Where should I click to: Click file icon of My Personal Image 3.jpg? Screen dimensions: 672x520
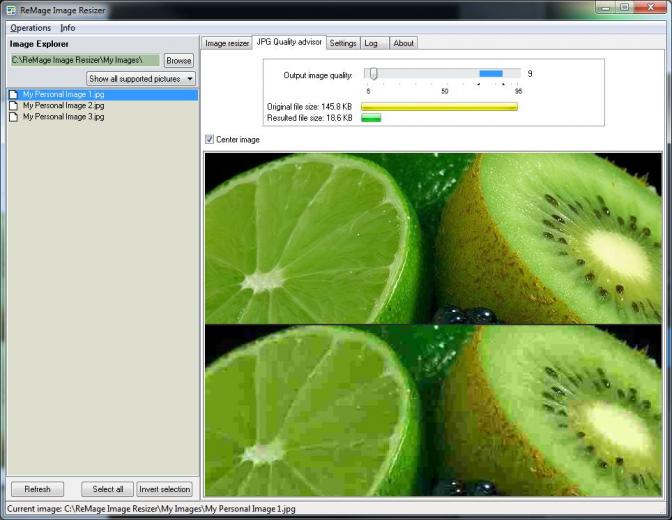click(x=14, y=117)
